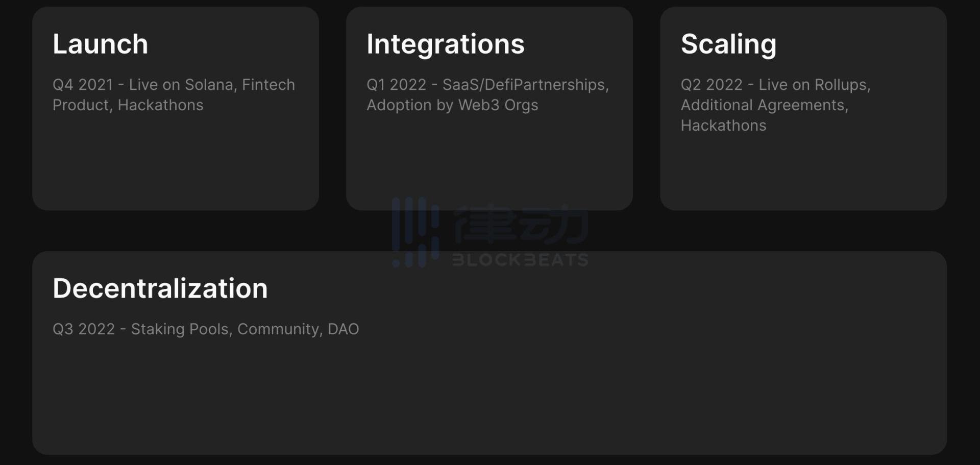The width and height of the screenshot is (980, 465).
Task: Click the Chinese watermark characters
Action: point(521,224)
